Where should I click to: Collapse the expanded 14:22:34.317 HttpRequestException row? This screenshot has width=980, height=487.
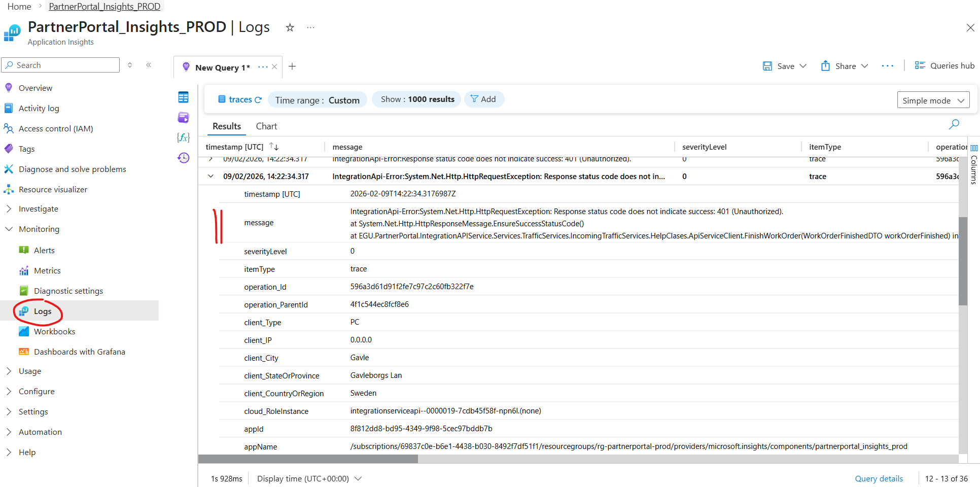[211, 176]
